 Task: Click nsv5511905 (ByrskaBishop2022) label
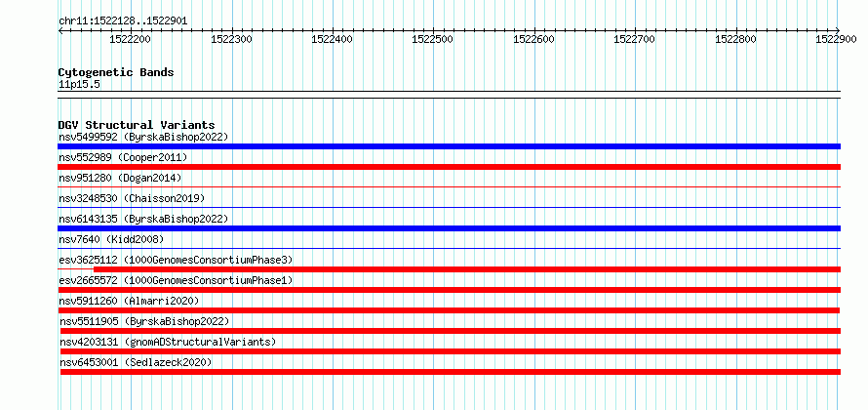(144, 321)
